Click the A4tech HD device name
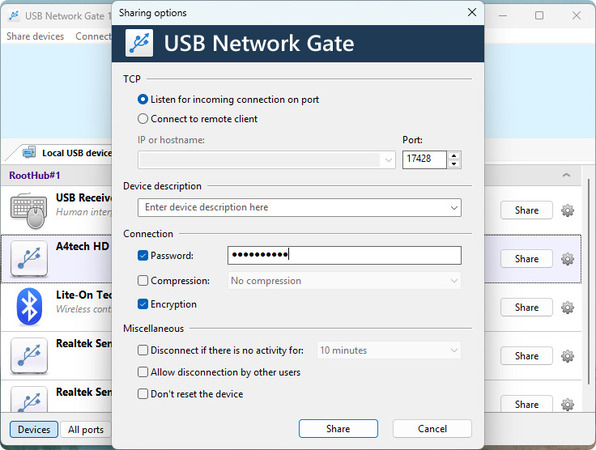The image size is (596, 450). (82, 246)
